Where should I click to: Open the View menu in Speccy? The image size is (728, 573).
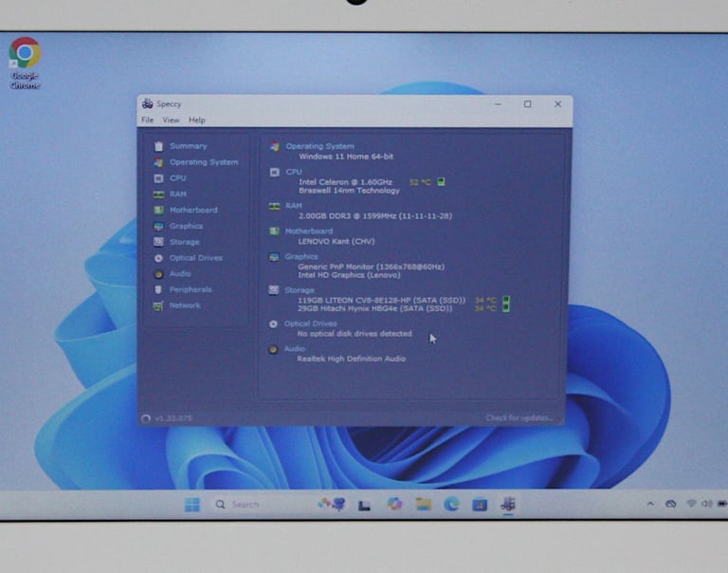[171, 120]
